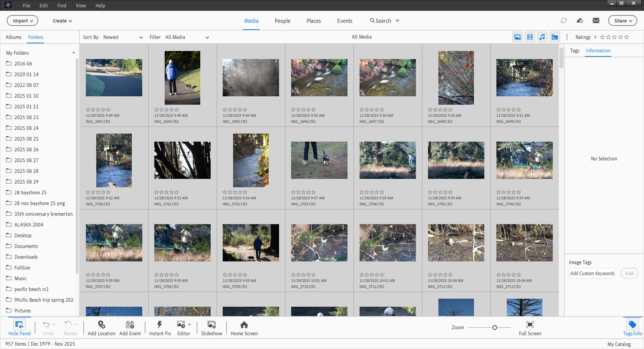
Task: Switch to the People tab
Action: [282, 21]
